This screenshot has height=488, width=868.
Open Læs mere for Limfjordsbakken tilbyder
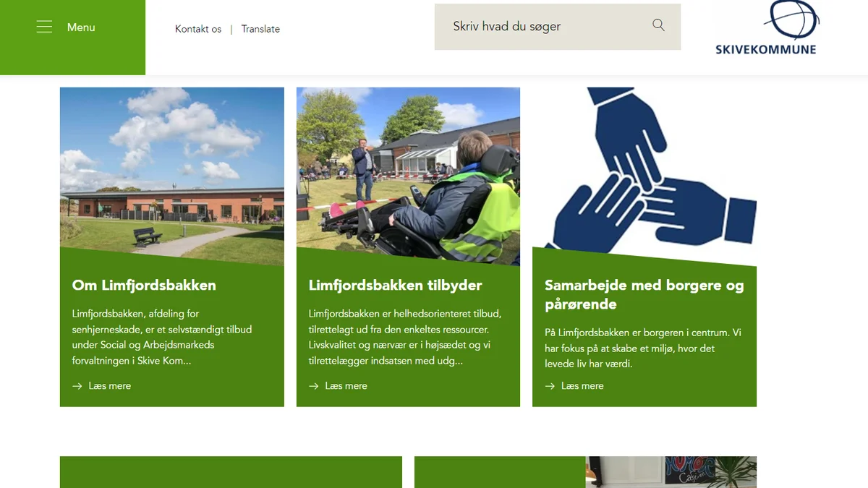click(346, 386)
